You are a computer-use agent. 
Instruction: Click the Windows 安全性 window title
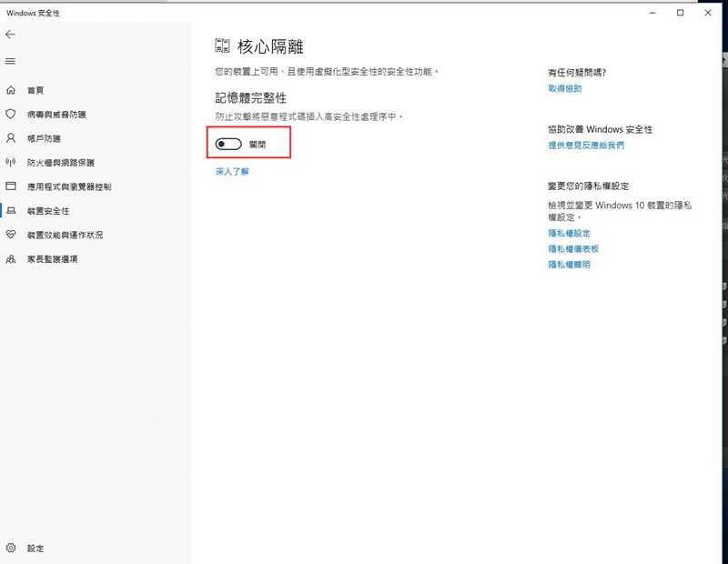[33, 13]
